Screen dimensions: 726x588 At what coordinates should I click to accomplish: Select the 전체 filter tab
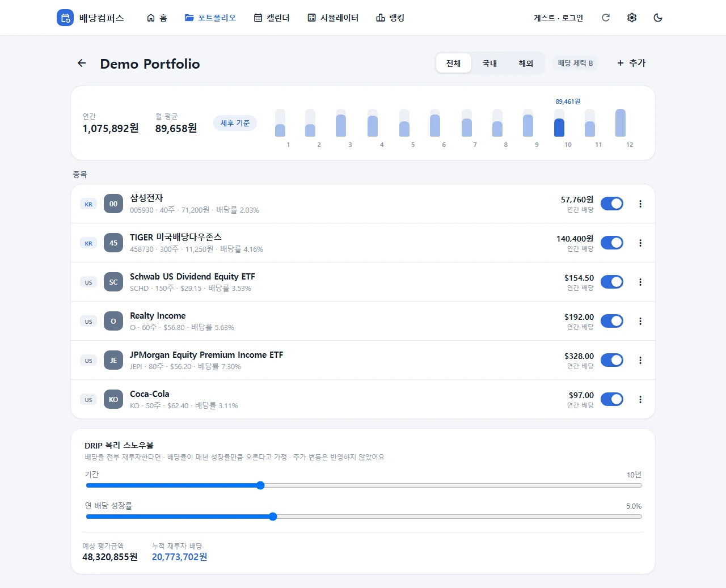(454, 63)
